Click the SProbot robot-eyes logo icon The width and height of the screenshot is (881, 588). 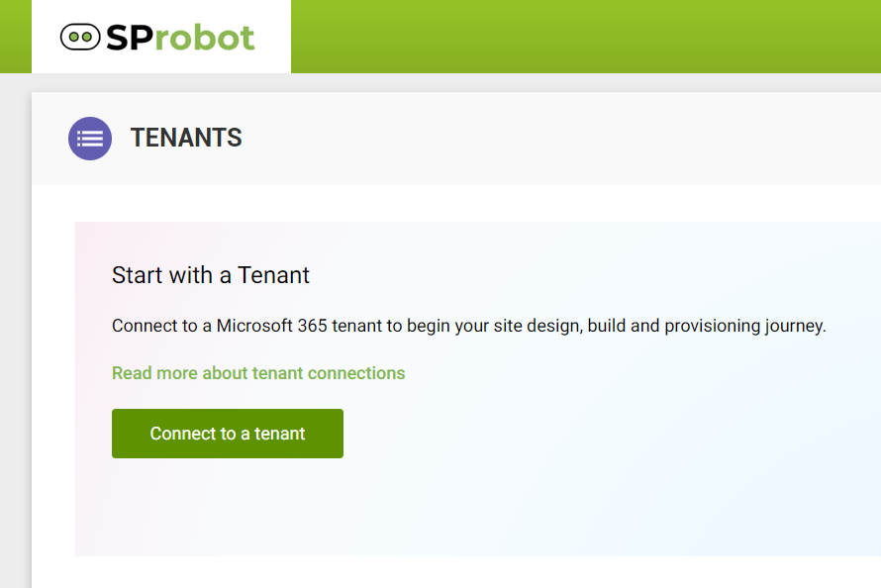pyautogui.click(x=79, y=36)
